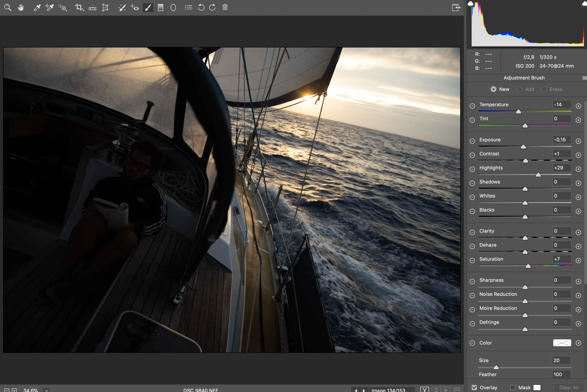Click the Highlights slider handle
Image resolution: width=587 pixels, height=392 pixels.
[x=538, y=175]
